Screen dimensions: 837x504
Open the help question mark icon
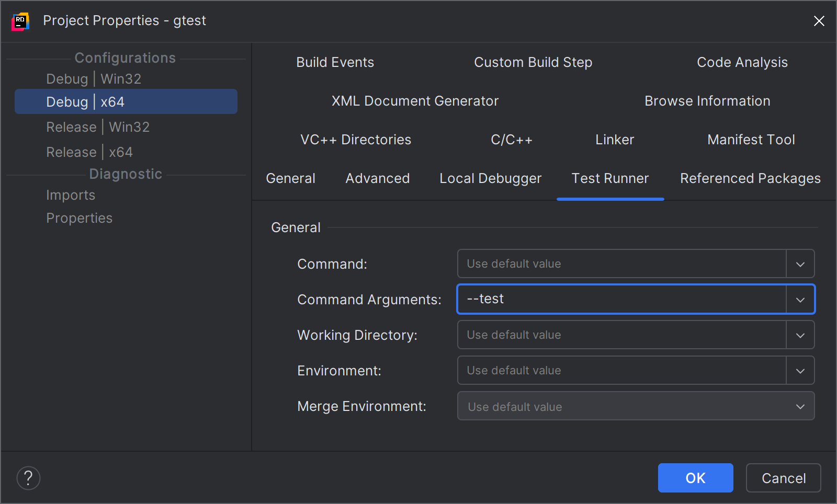(29, 477)
